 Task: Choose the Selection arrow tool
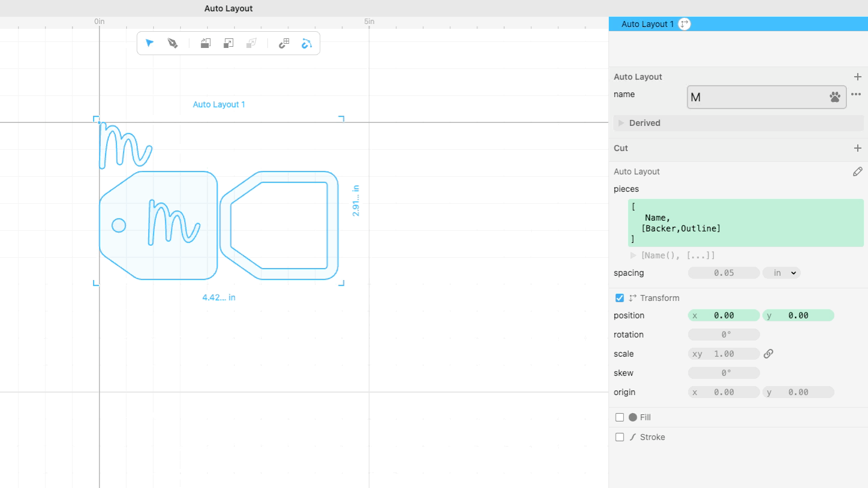pyautogui.click(x=149, y=43)
